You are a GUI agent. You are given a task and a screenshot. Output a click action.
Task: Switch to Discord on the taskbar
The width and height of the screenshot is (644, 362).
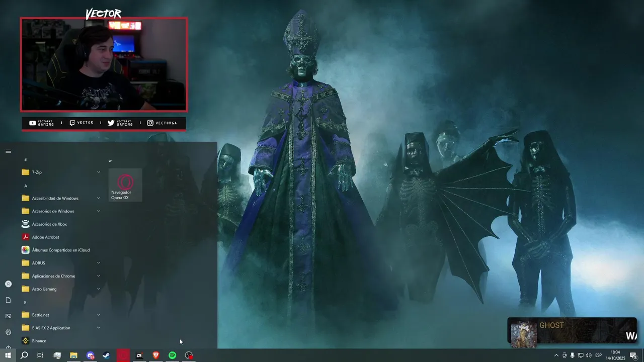[90, 355]
